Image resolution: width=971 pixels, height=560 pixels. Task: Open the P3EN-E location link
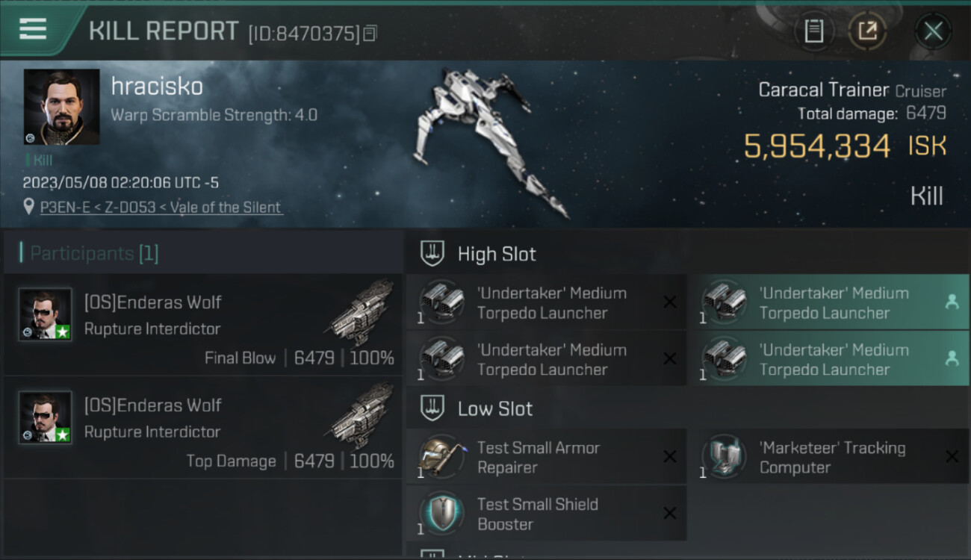point(161,207)
